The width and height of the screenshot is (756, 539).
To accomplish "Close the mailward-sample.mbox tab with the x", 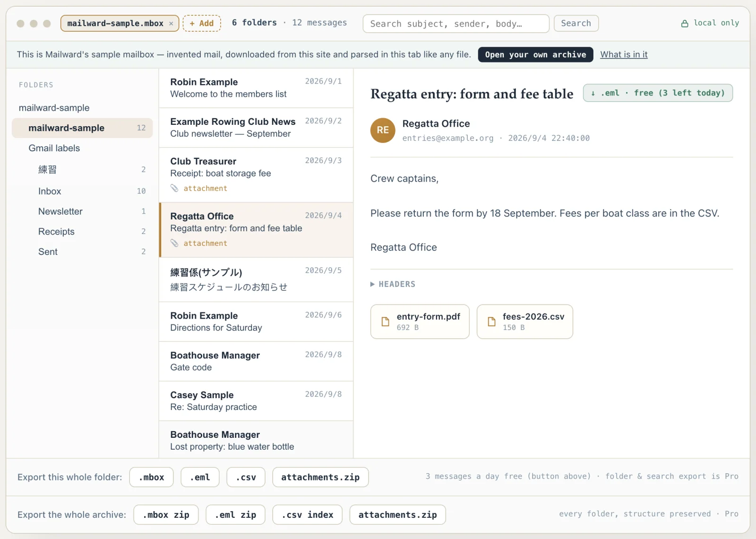I will pyautogui.click(x=171, y=24).
